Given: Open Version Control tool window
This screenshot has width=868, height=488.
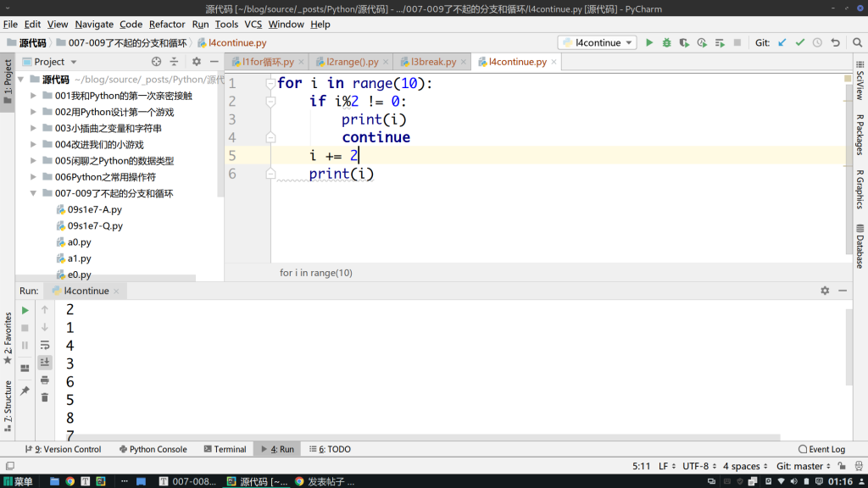Looking at the screenshot, I should tap(63, 449).
